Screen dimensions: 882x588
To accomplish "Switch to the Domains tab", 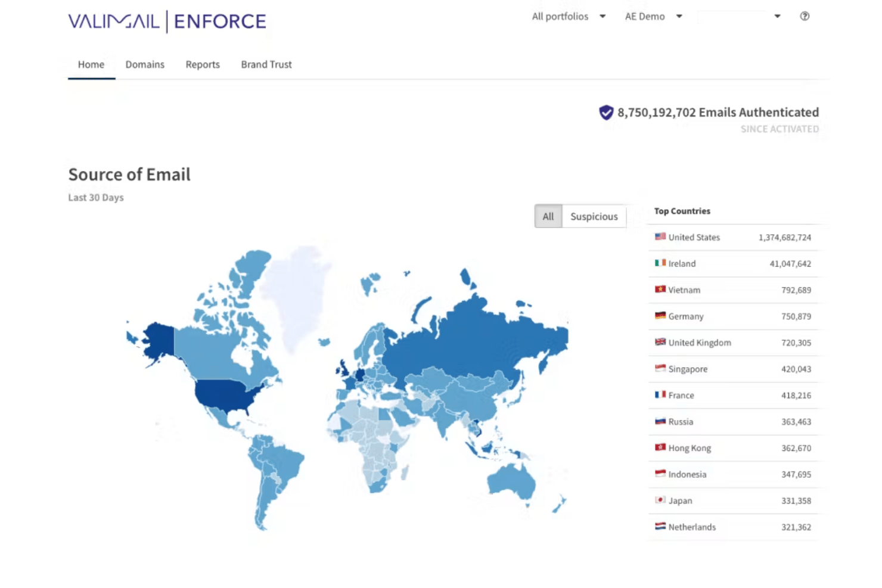I will point(145,64).
